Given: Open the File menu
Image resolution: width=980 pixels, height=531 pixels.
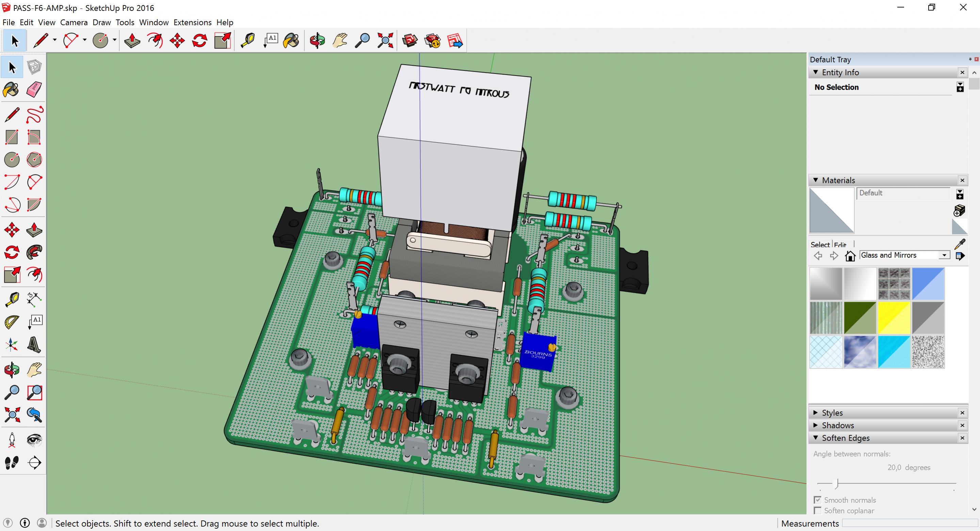Looking at the screenshot, I should (9, 22).
